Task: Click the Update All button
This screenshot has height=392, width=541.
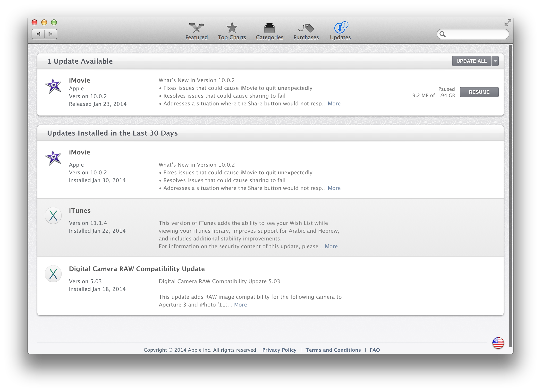Action: [x=472, y=61]
